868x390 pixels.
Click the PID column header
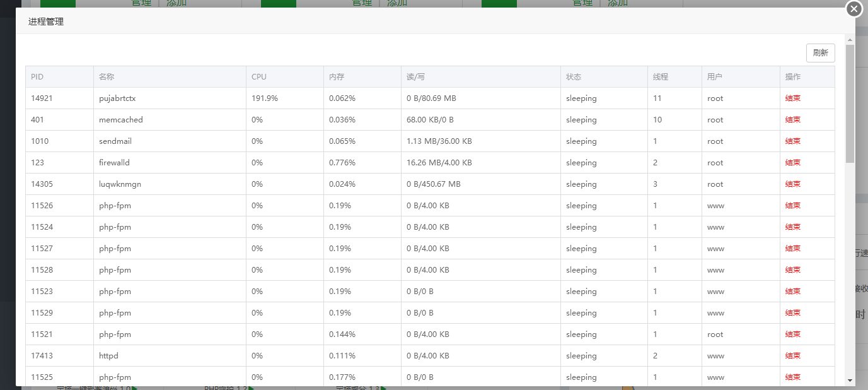[x=60, y=77]
